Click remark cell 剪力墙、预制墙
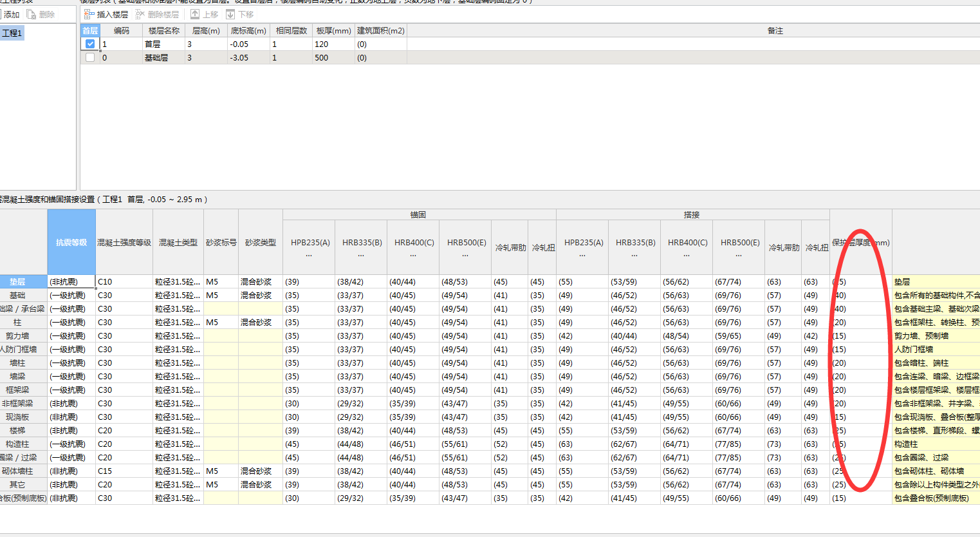The image size is (980, 537). [x=936, y=335]
